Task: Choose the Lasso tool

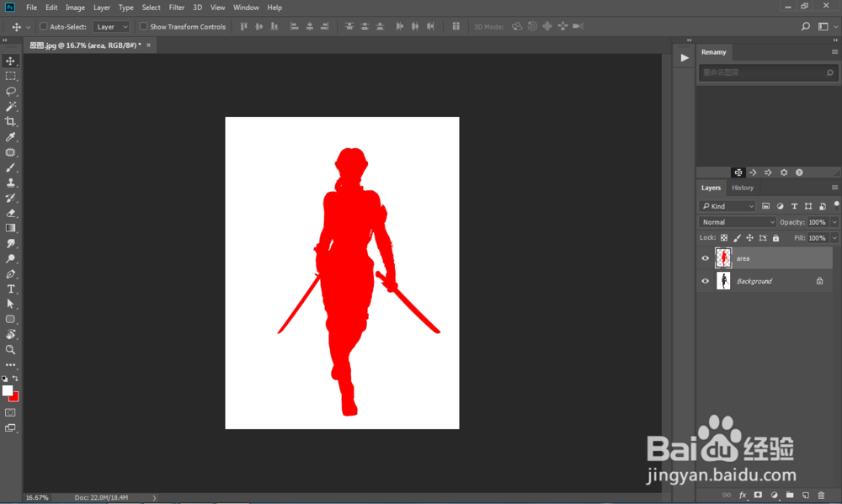Action: [11, 91]
